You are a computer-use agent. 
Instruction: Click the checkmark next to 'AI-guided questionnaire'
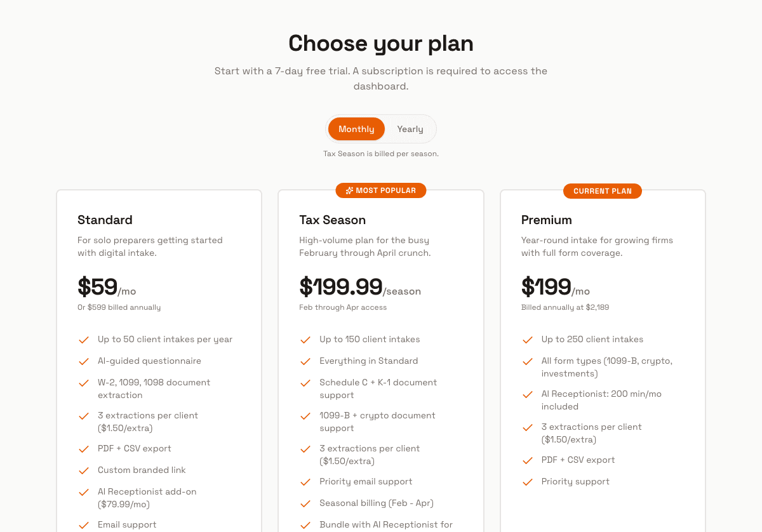point(83,361)
